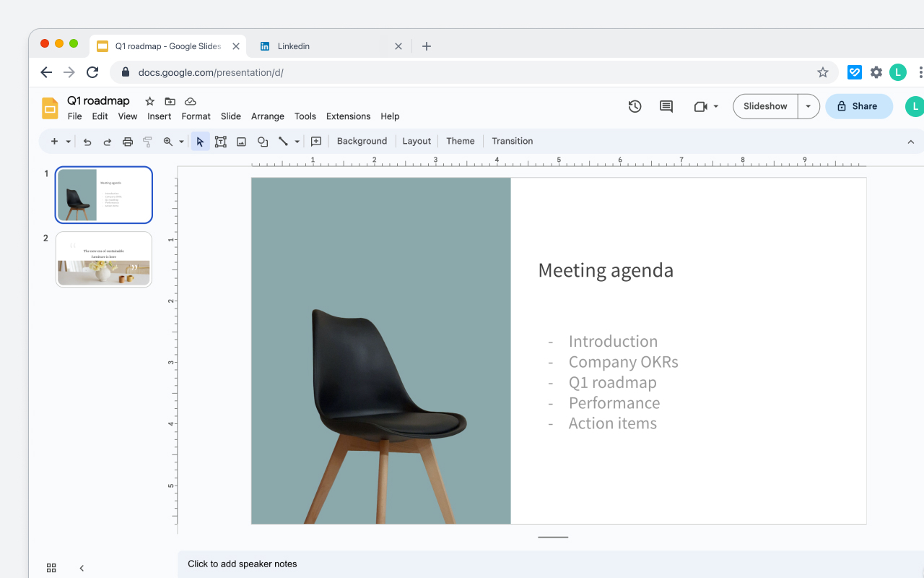Open the Format menu
Viewport: 924px width, 578px height.
point(196,116)
